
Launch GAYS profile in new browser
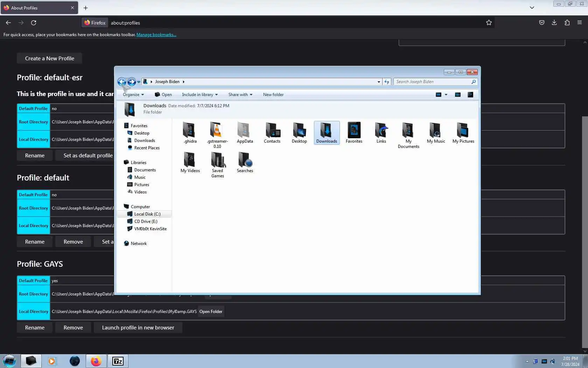(138, 328)
